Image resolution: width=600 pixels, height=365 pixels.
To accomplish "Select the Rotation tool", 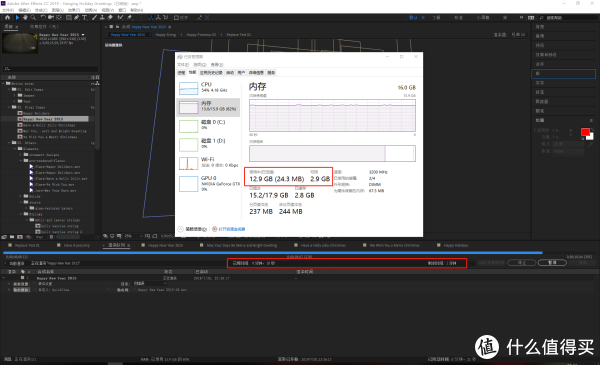I will [x=43, y=18].
